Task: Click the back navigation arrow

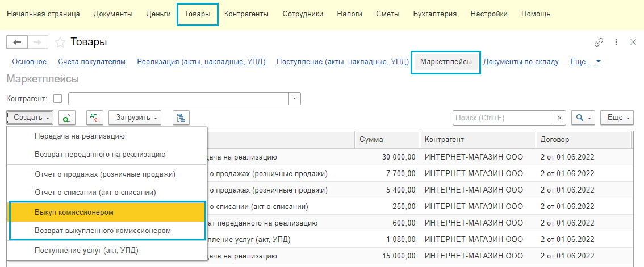Action: [x=17, y=43]
